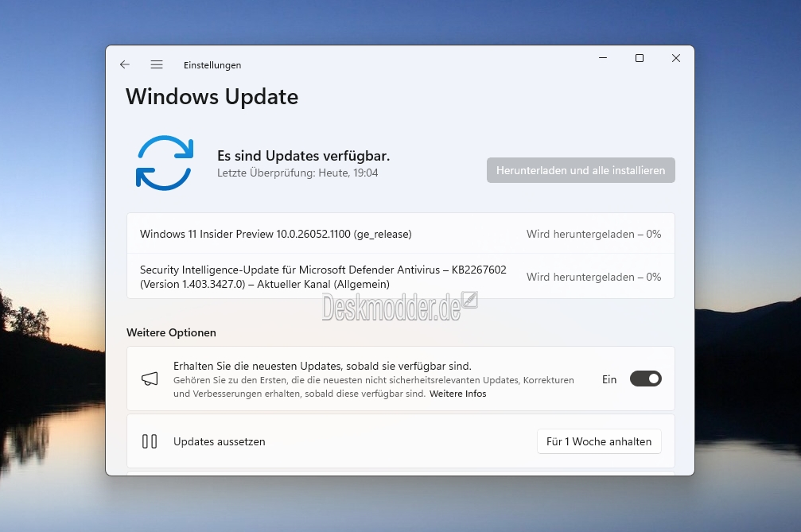Click the Insider Preview download status text
Viewport: 801px width, 532px height.
pyautogui.click(x=593, y=235)
